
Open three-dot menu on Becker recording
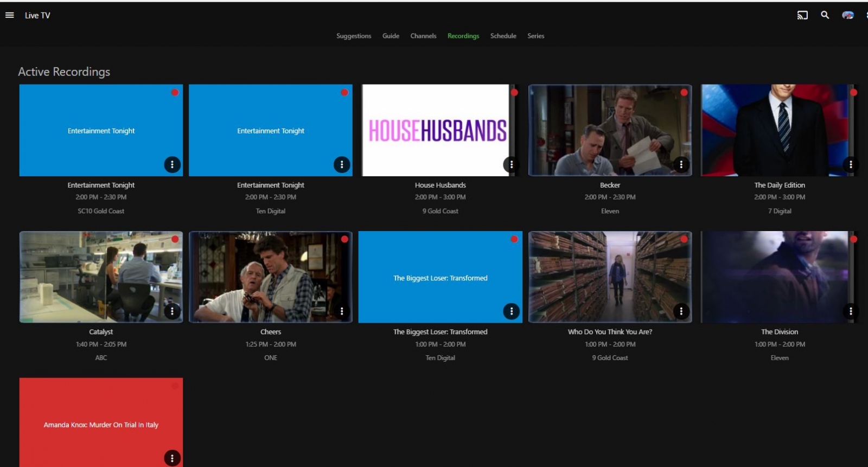[681, 164]
